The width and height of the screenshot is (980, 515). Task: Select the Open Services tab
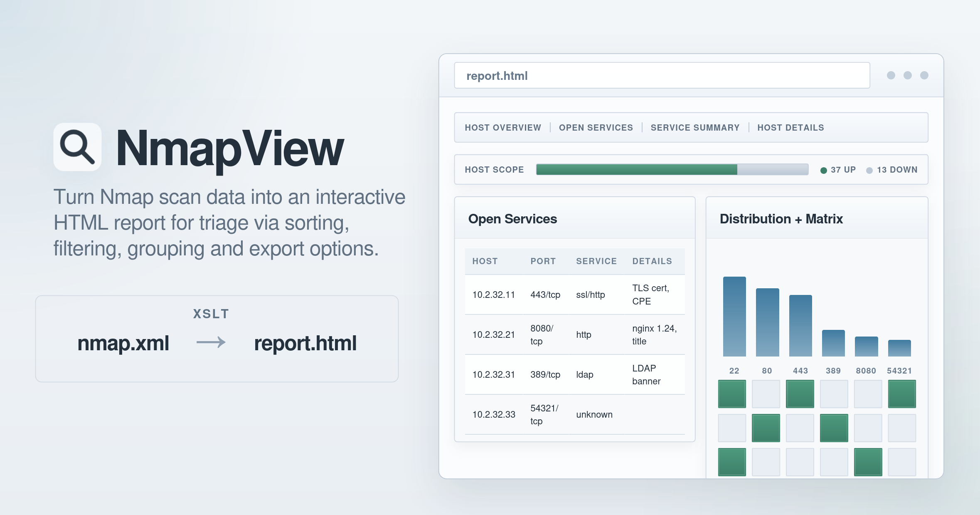[596, 127]
